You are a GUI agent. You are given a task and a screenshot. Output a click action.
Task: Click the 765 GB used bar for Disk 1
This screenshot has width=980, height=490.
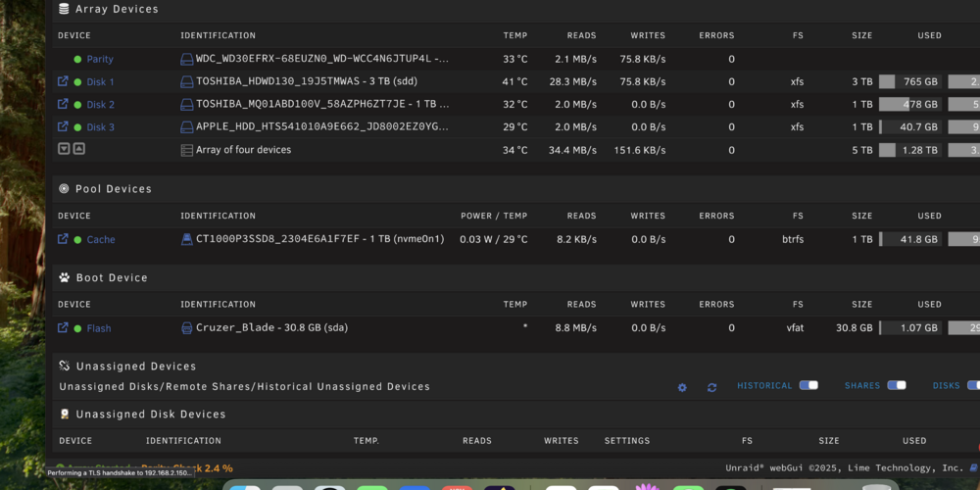(910, 82)
